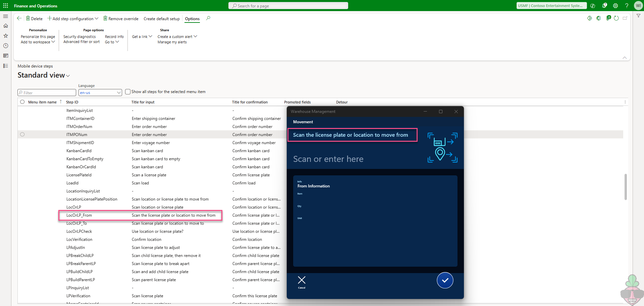
Task: Refresh the page using the refresh icon
Action: pos(616,18)
